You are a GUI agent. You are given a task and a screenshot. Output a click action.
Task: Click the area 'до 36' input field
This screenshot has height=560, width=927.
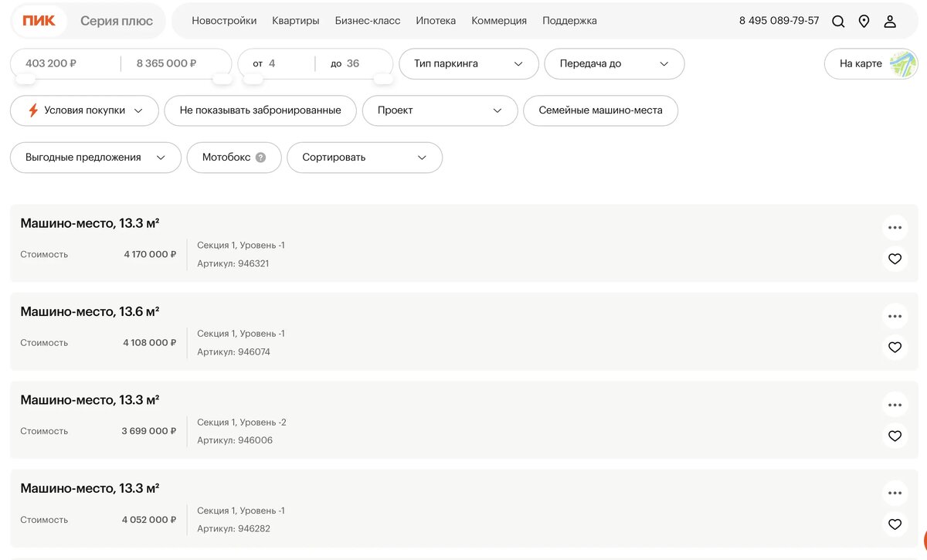[x=354, y=63]
